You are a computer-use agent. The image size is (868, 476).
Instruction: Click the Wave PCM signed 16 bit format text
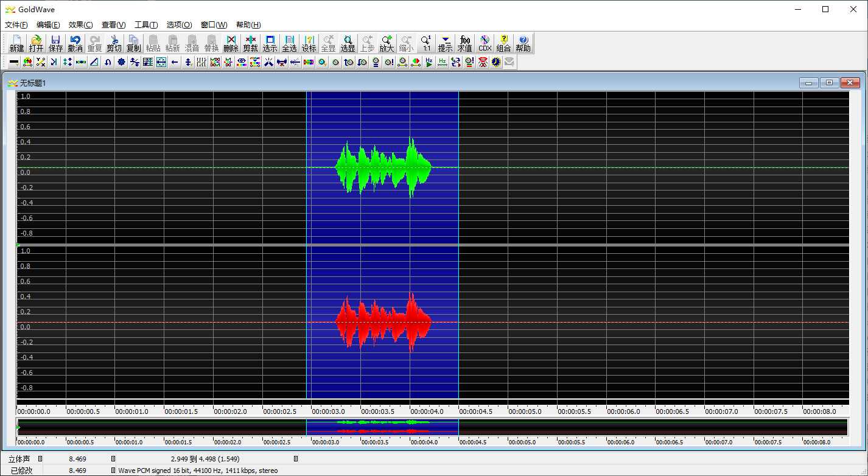click(197, 471)
